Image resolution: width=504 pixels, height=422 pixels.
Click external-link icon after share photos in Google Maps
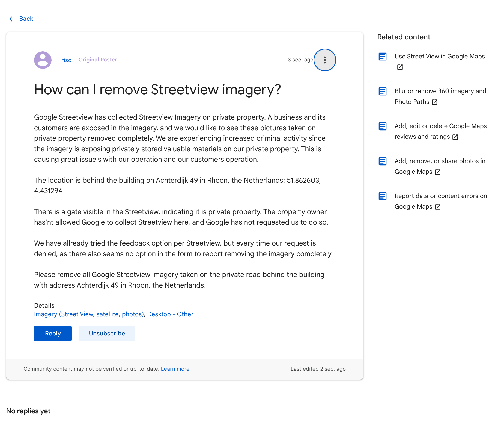(x=438, y=172)
